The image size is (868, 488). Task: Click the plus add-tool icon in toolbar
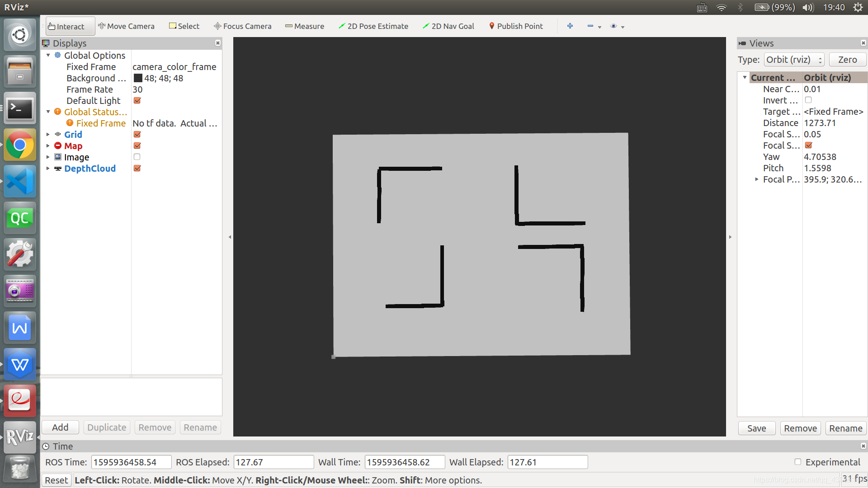pyautogui.click(x=570, y=26)
